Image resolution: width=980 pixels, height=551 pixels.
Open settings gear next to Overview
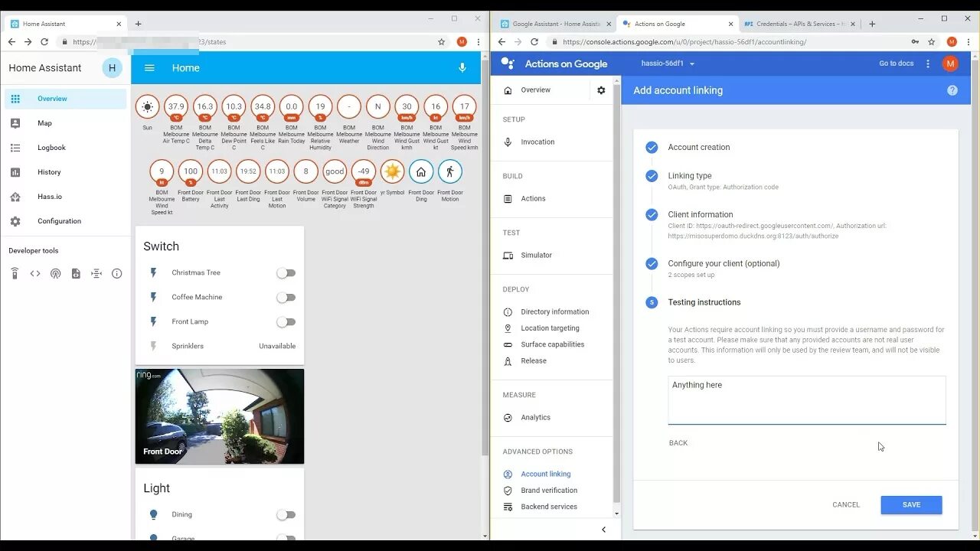tap(601, 90)
